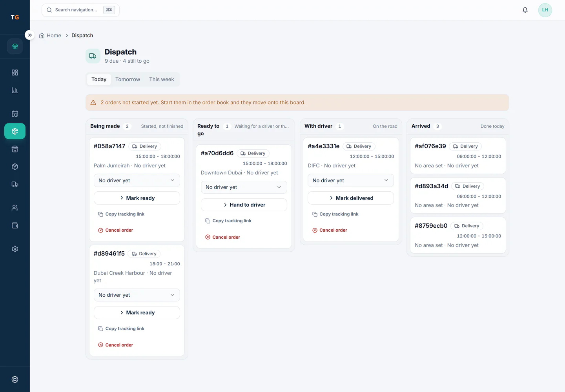Screen dimensions: 565x392
Task: Click the Home icon in the breadcrumb
Action: point(42,35)
